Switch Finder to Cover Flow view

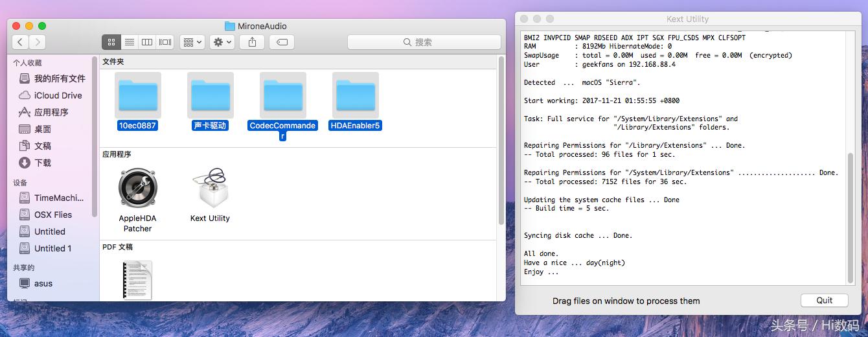tap(165, 42)
